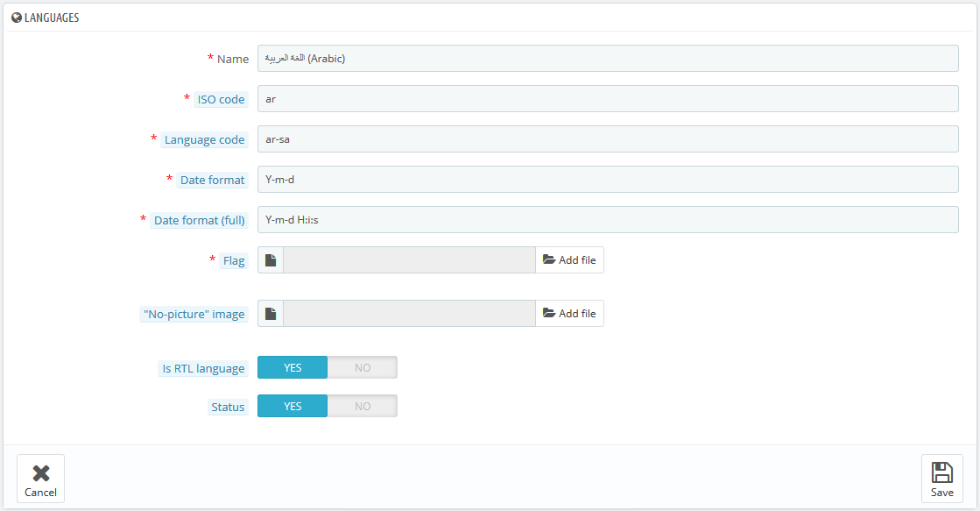Click the file icon in No-picture image row
This screenshot has width=980, height=511.
click(x=271, y=314)
